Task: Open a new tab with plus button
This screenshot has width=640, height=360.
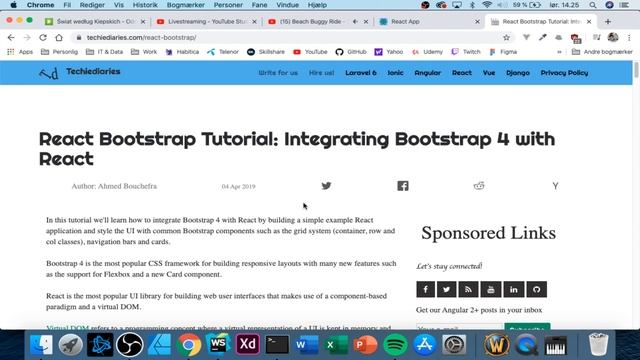Action: coord(608,22)
